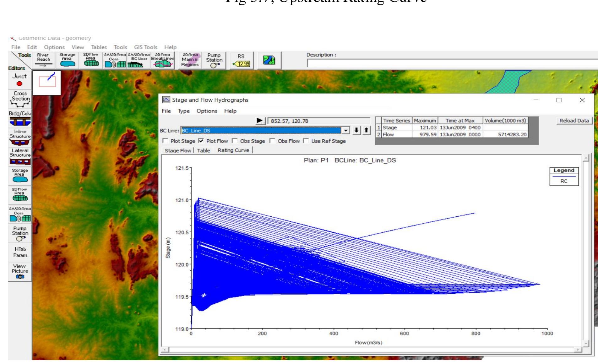Open Tables menu in Geometric Data window
598x364 pixels.
tap(99, 47)
